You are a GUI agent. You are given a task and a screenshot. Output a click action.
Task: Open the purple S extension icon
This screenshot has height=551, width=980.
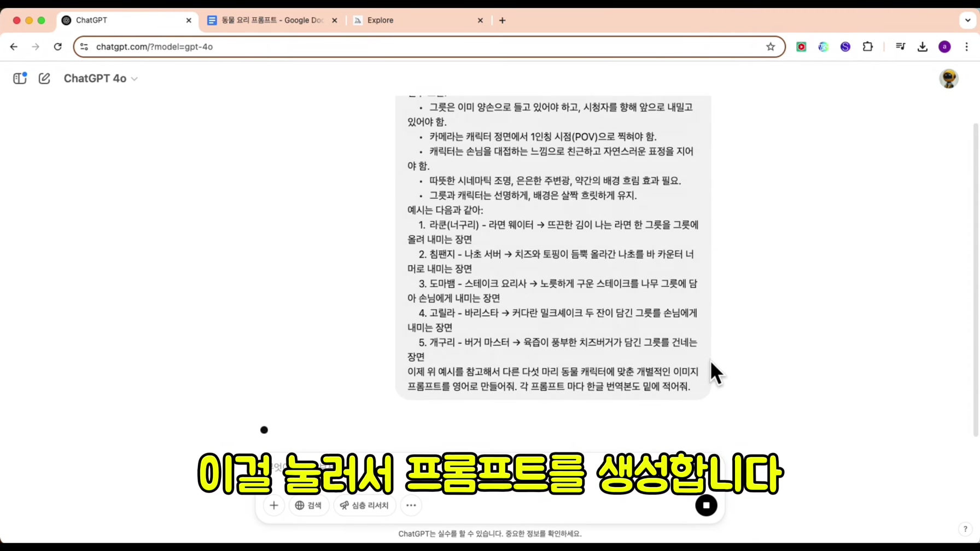pyautogui.click(x=845, y=47)
